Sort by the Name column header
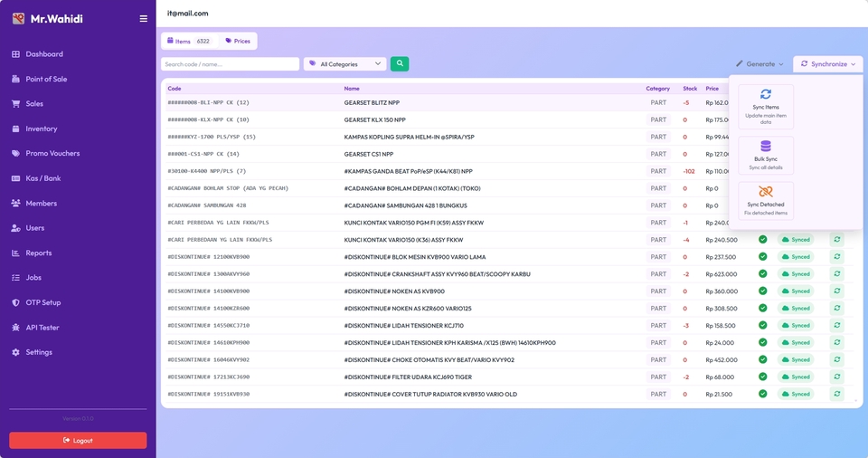Image resolution: width=868 pixels, height=458 pixels. coord(352,89)
